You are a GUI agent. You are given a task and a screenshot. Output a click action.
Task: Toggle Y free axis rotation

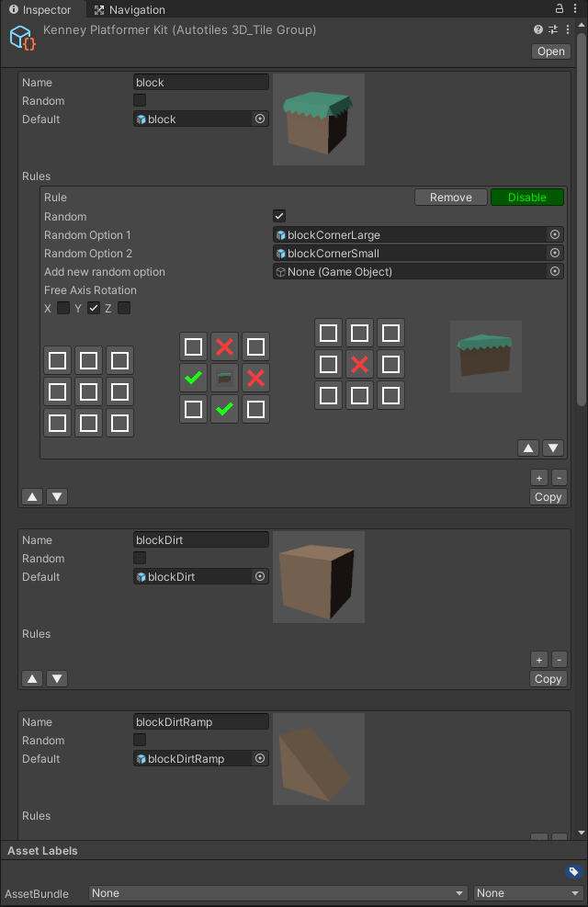94,308
